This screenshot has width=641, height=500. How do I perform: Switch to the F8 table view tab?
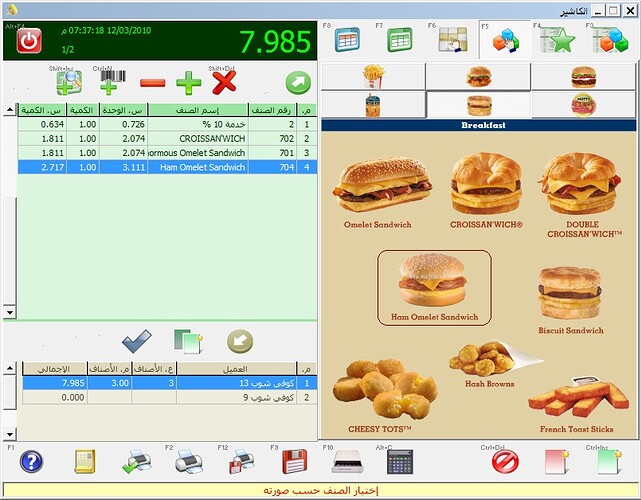pos(347,40)
